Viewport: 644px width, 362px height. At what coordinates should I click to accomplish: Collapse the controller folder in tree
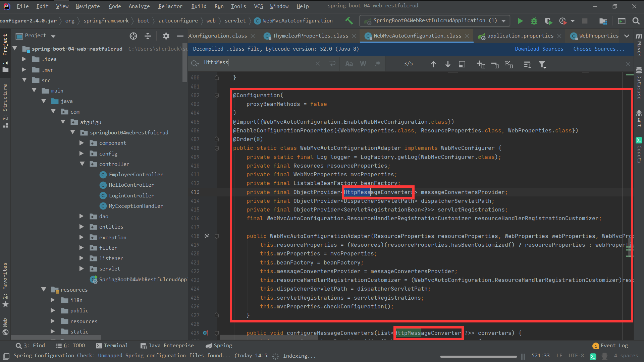pos(82,164)
